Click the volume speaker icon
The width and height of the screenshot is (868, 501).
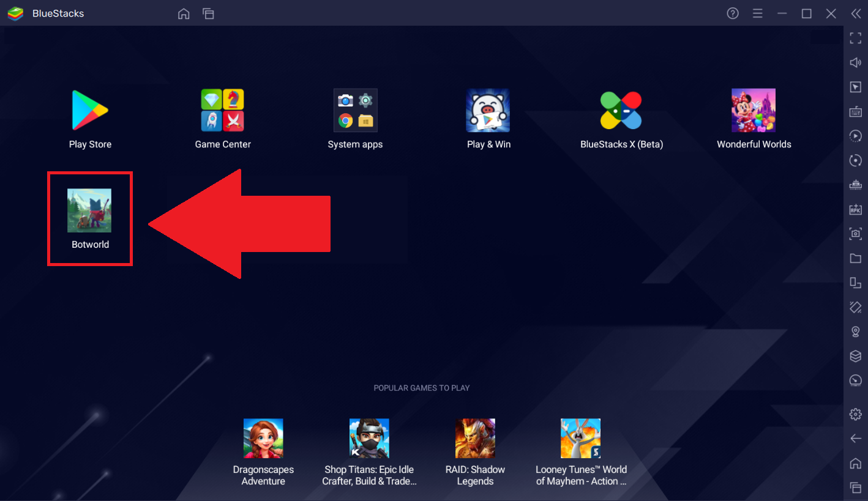tap(856, 63)
